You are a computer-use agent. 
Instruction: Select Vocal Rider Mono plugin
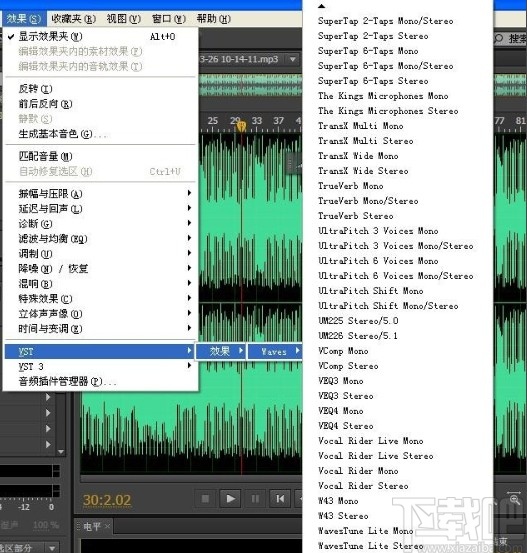[358, 471]
